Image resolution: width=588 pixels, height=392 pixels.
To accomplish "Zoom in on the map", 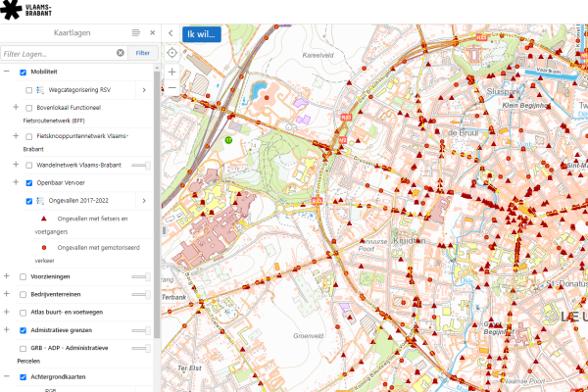I will pos(171,72).
